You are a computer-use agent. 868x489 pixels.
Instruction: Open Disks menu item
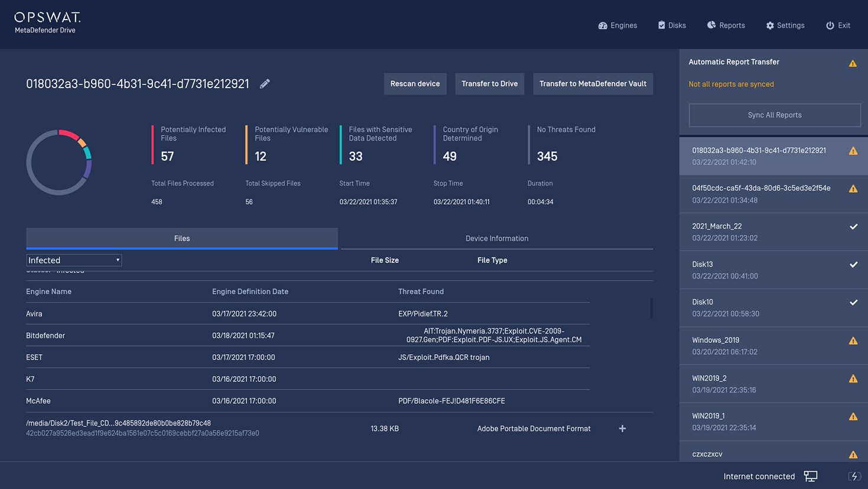[x=672, y=25]
